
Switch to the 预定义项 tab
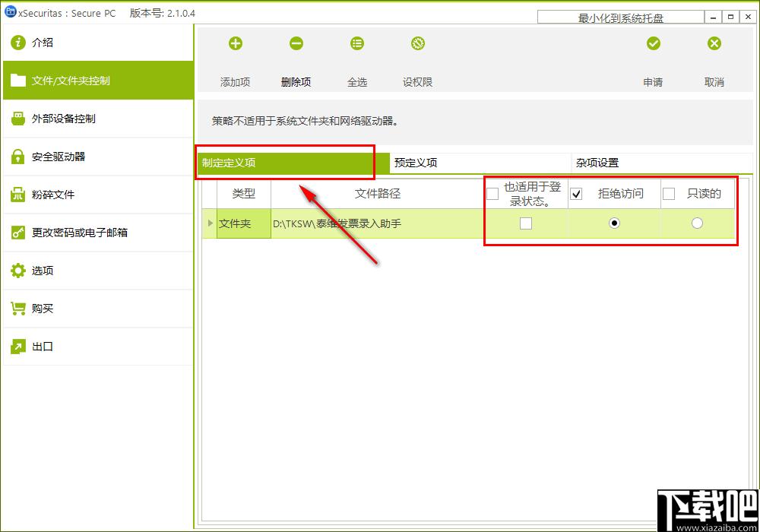click(x=480, y=163)
